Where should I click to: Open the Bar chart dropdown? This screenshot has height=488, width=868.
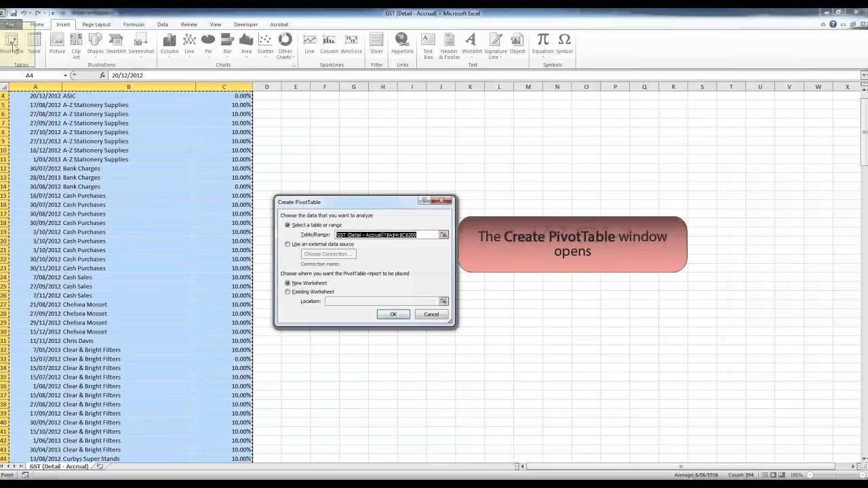tap(227, 44)
